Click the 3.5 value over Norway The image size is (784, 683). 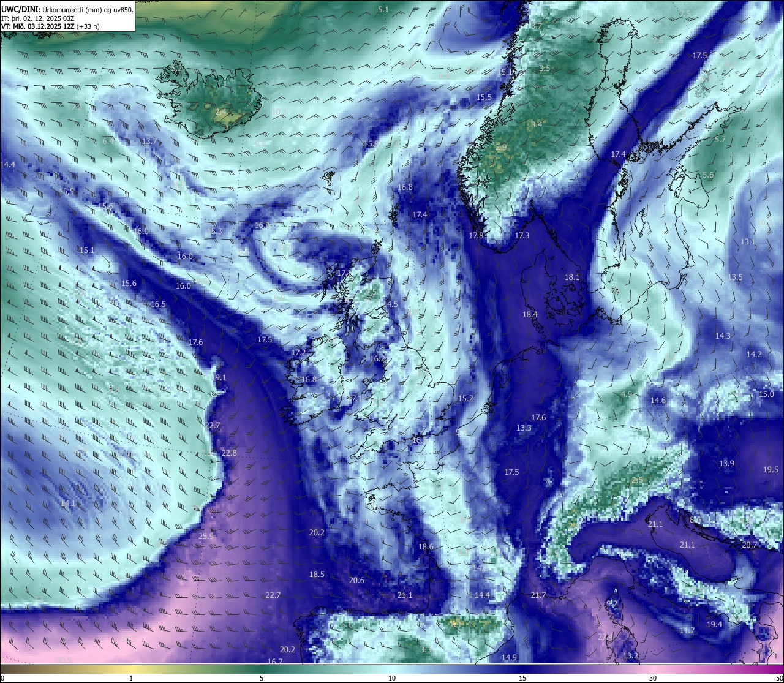point(545,68)
